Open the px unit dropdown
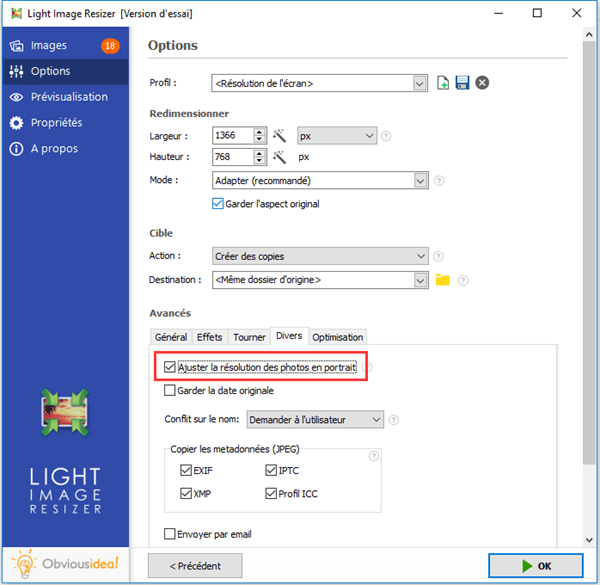Viewport: 600px width, 585px height. pyautogui.click(x=337, y=136)
